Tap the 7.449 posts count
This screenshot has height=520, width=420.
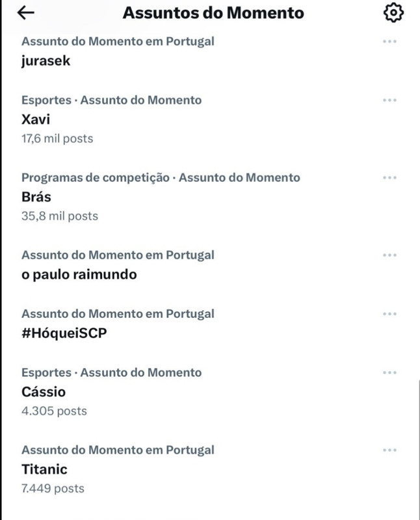(x=53, y=489)
